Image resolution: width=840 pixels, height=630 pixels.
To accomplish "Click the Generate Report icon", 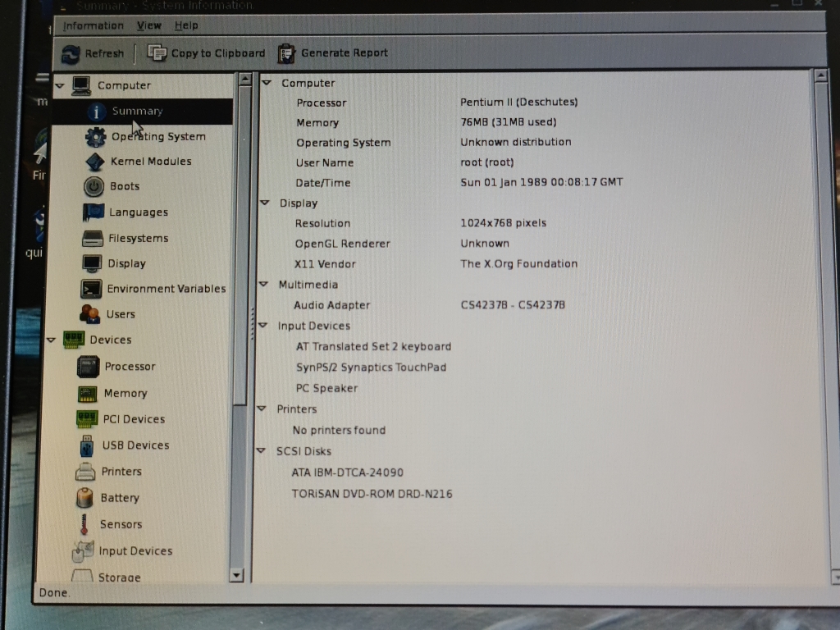I will 286,53.
